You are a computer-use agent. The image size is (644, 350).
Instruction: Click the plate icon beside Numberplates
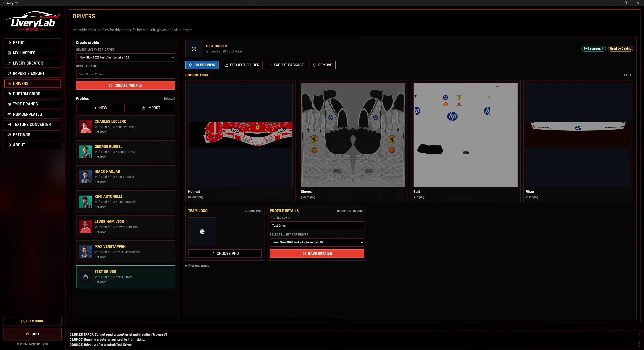point(9,114)
